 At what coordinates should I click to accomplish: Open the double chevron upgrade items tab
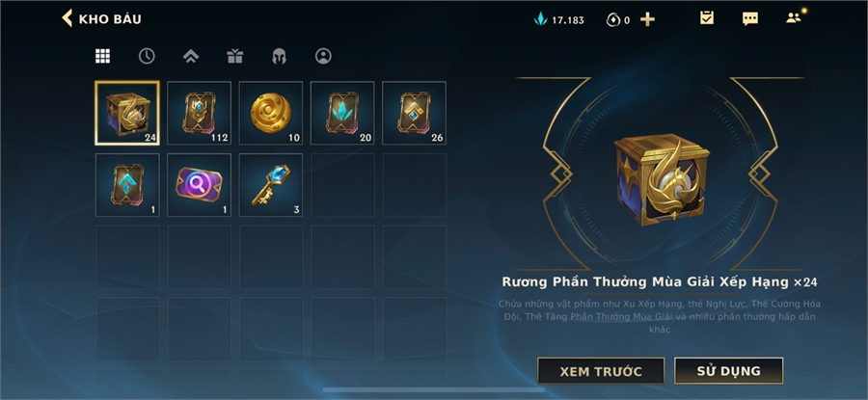(191, 56)
